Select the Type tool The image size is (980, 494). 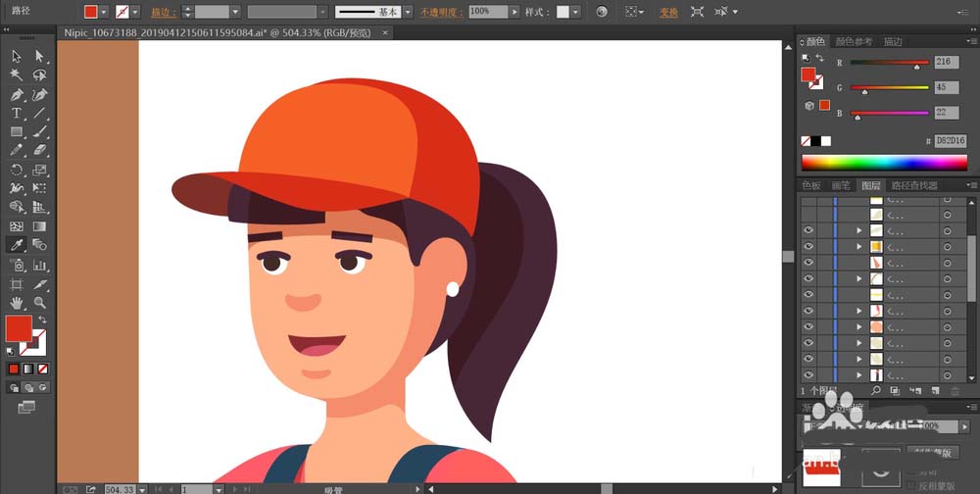pos(17,113)
